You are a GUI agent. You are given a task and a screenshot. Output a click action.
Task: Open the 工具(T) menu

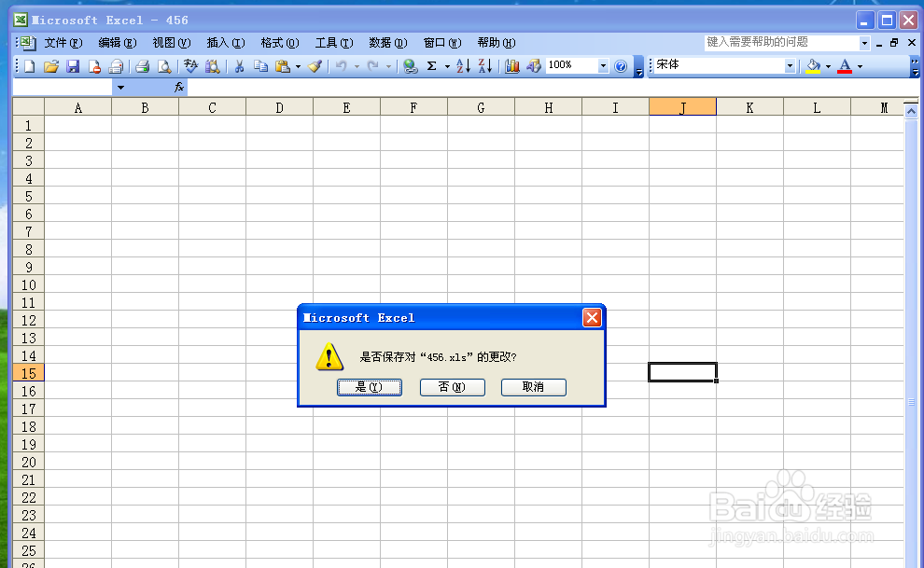click(x=334, y=42)
